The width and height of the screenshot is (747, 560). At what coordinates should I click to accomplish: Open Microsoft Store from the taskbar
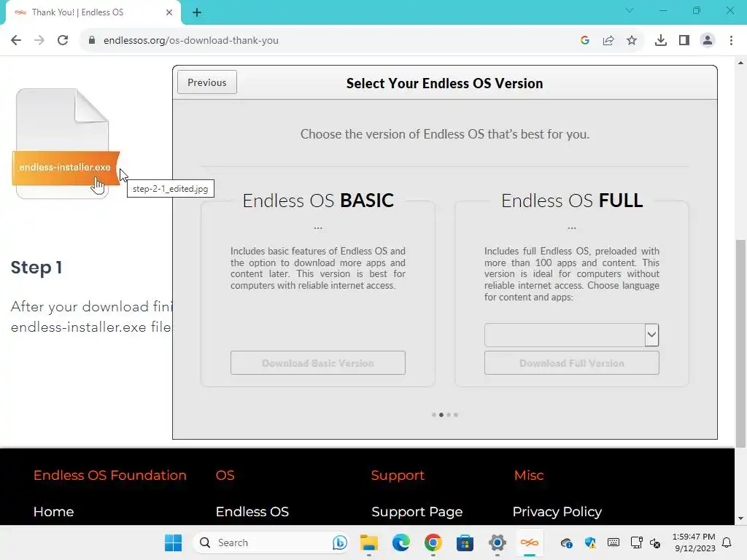coord(465,542)
